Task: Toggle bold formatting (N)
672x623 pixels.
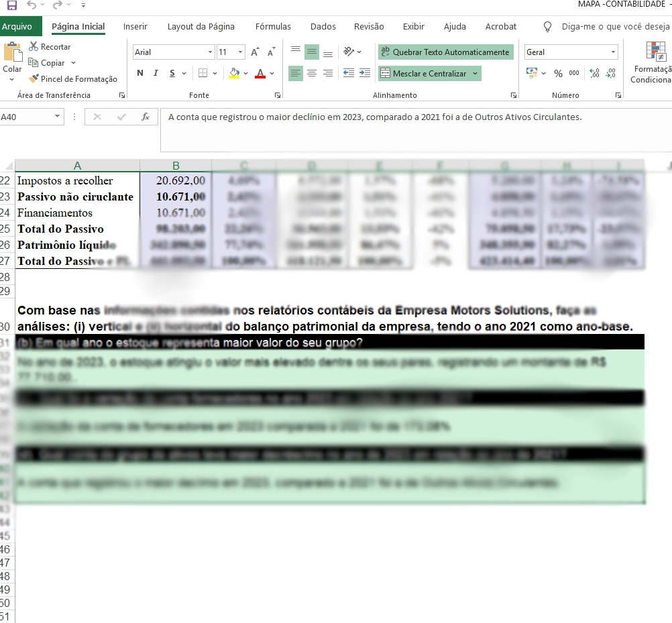Action: (140, 73)
